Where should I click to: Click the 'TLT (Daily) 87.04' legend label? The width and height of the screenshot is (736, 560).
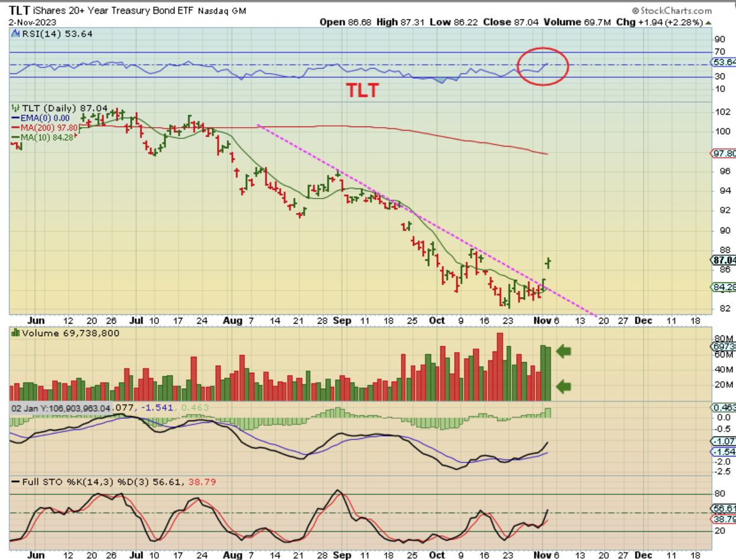coord(64,109)
